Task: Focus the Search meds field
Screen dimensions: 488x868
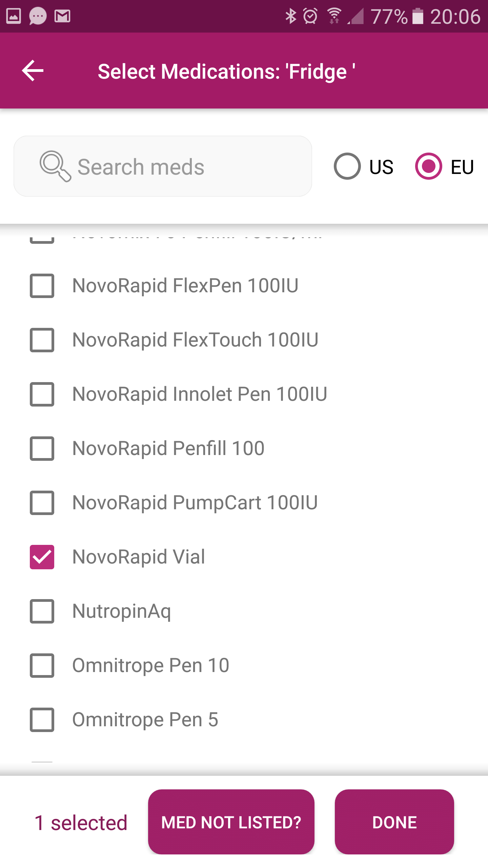Action: tap(176, 166)
